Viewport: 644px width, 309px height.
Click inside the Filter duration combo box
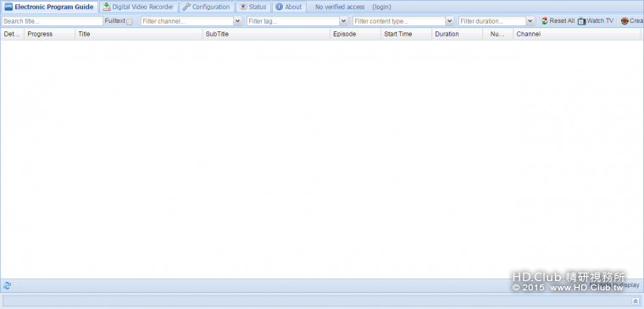point(492,21)
